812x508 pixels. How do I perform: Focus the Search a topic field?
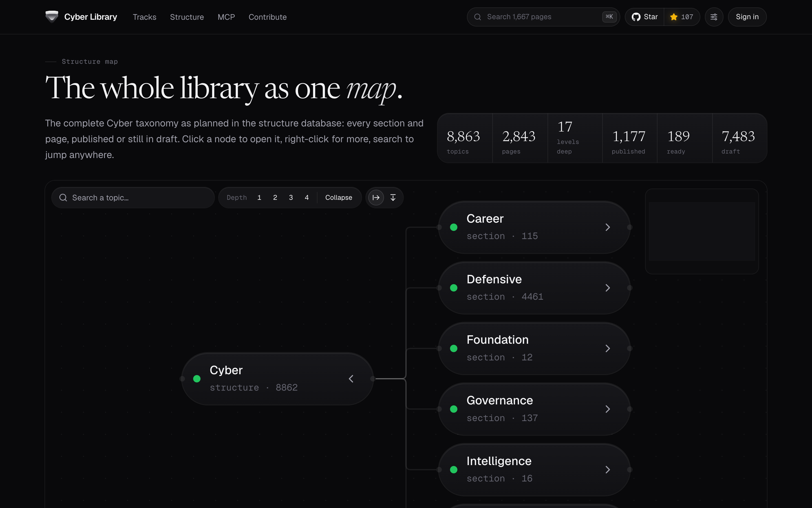(x=133, y=198)
